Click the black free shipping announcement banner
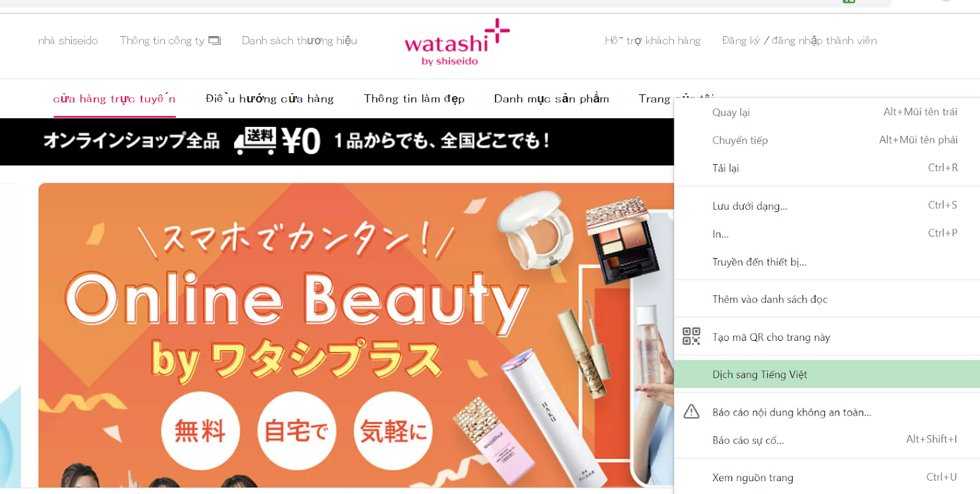 coord(337,142)
